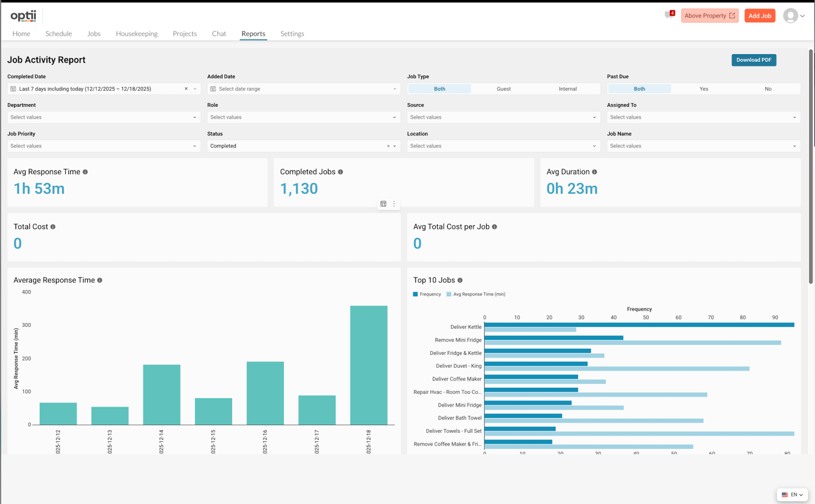Switch Job Type to Guest
The image size is (815, 504).
(504, 89)
